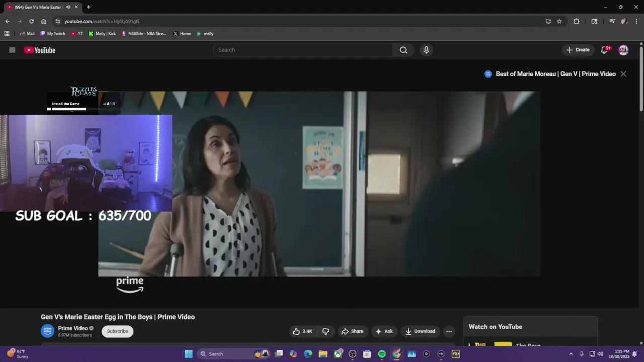Open the apps grid in bookmarks bar

[x=7, y=34]
